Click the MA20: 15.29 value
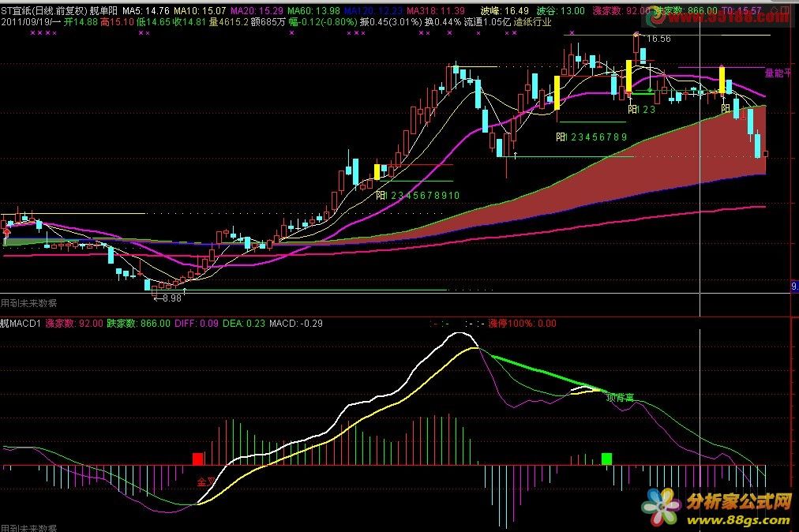 pyautogui.click(x=257, y=11)
